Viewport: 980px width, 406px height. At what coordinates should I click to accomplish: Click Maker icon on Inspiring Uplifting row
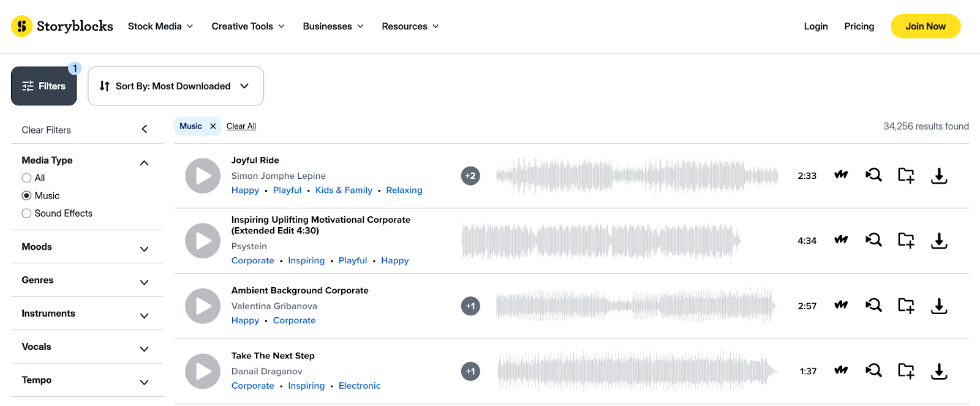pos(841,240)
